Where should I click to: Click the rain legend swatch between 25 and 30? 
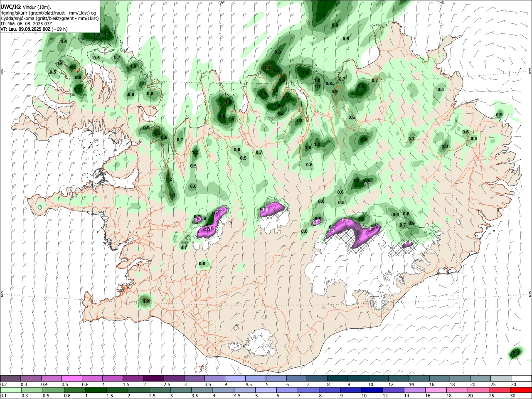pos(500,390)
